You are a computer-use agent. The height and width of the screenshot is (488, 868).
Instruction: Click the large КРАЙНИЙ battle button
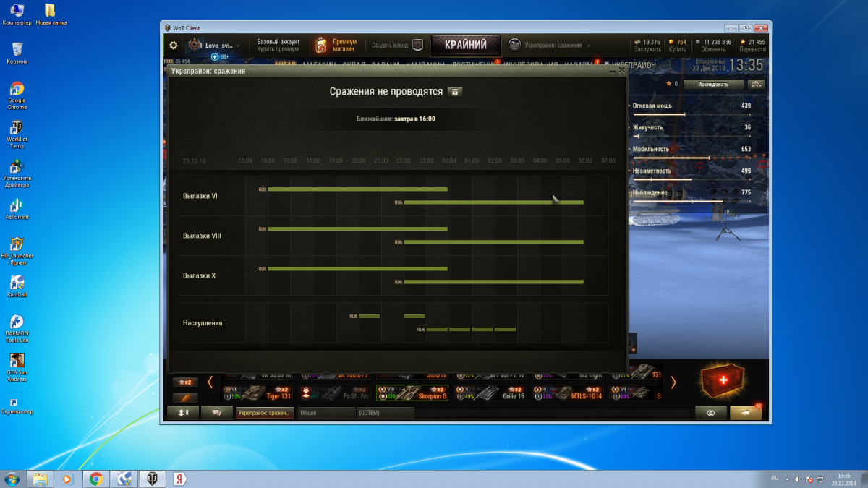coord(467,45)
